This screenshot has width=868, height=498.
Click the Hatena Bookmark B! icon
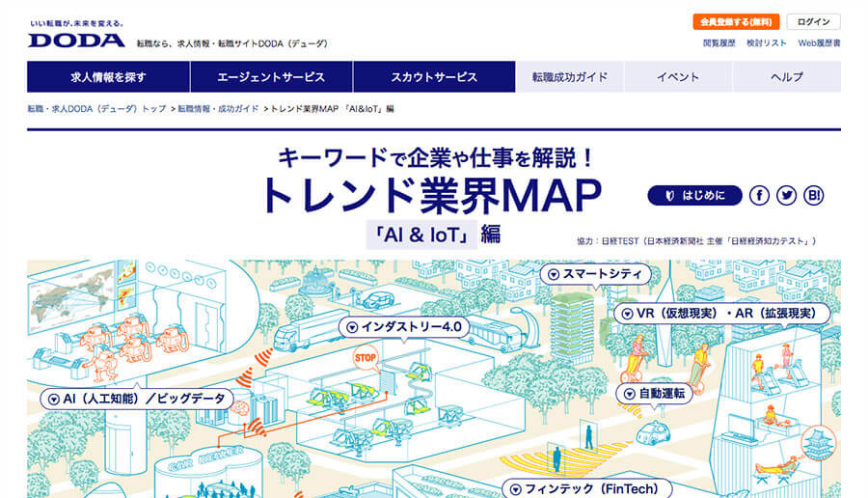[813, 196]
